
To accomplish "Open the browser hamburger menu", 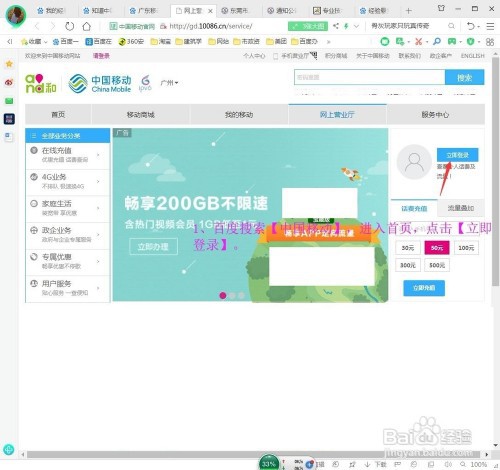I will point(490,26).
